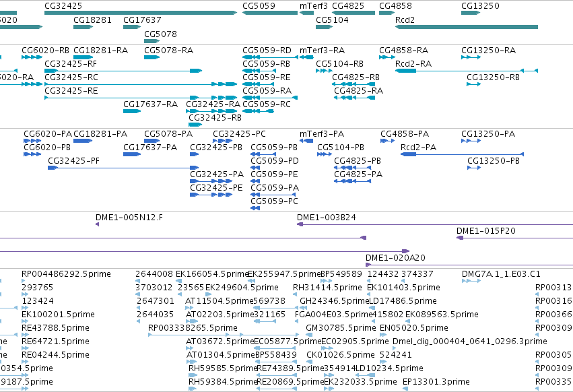Select protein CG32425-PC
Screen dimensions: 573x392
pos(223,140)
